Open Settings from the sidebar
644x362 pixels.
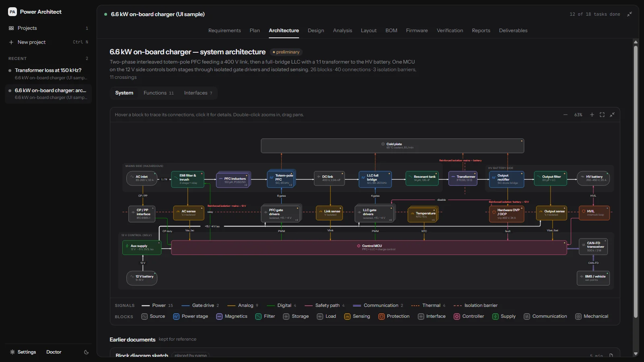tap(23, 352)
